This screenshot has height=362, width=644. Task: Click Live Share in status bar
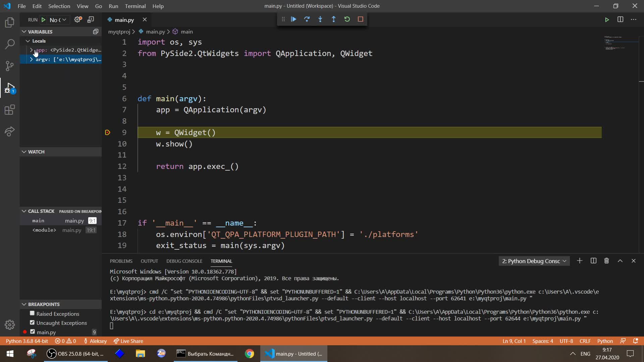click(128, 341)
